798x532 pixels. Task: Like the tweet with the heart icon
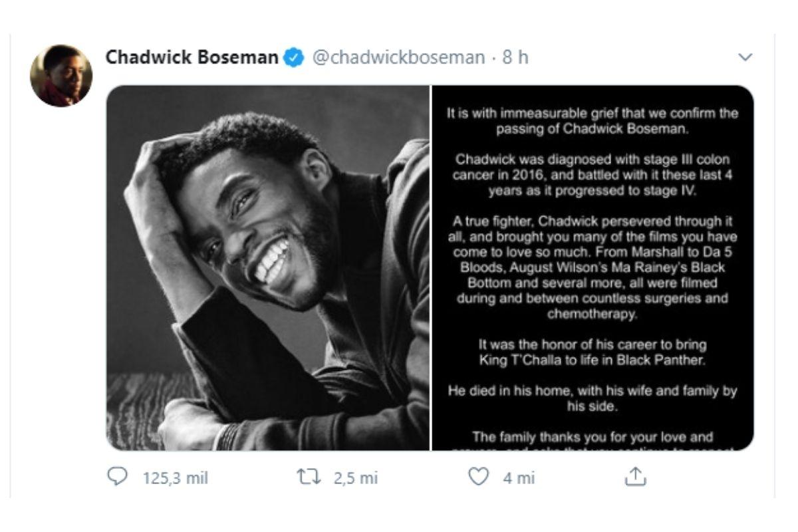tap(479, 477)
